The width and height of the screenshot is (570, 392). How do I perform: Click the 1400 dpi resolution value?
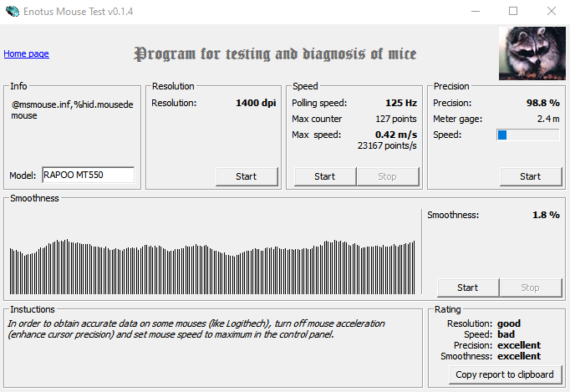(x=254, y=103)
